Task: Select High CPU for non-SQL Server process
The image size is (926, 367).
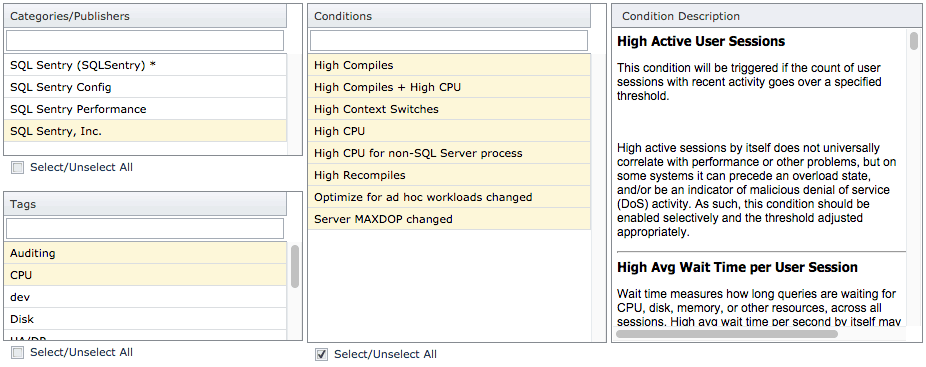Action: (449, 153)
